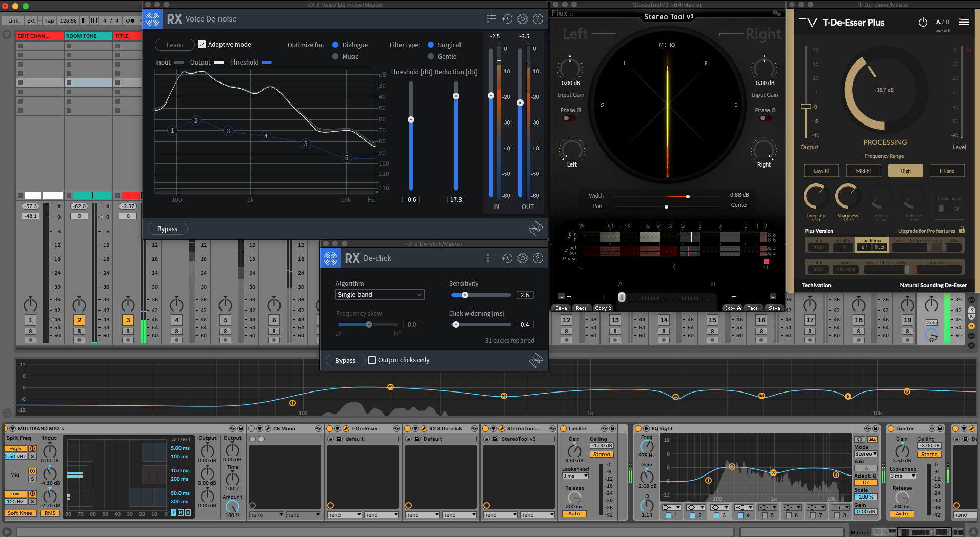980x537 pixels.
Task: Click Learn button in Voice De-noise
Action: click(x=174, y=45)
